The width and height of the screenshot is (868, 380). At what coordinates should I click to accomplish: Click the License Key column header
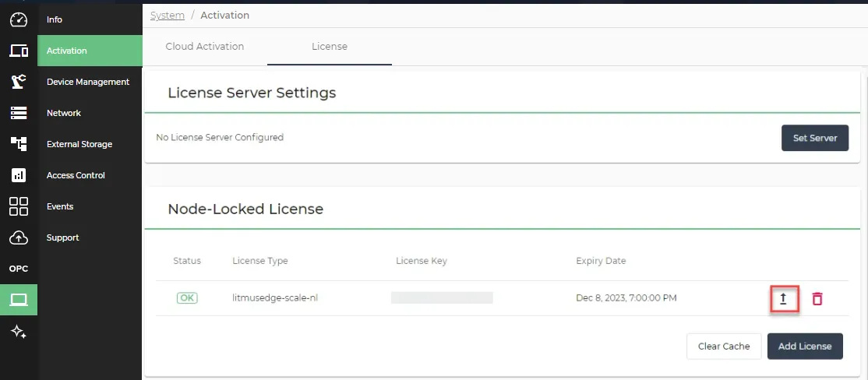click(x=422, y=261)
